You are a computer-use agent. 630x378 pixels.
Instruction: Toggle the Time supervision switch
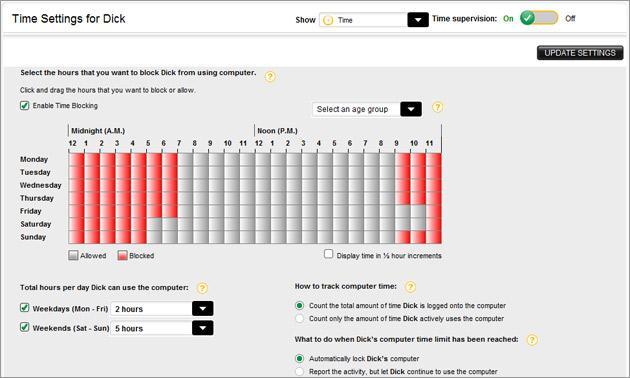(x=539, y=18)
